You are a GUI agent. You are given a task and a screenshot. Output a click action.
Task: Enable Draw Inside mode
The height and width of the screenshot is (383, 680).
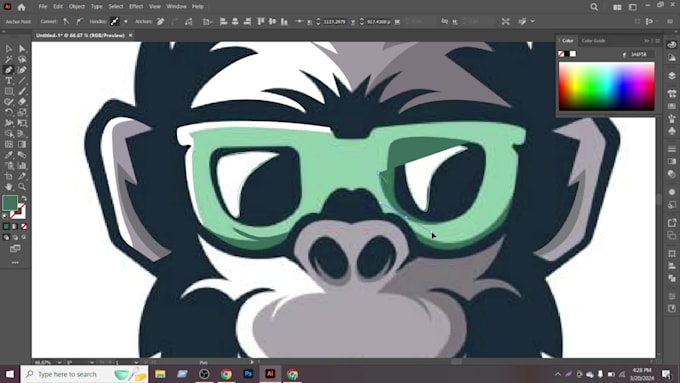click(x=24, y=237)
